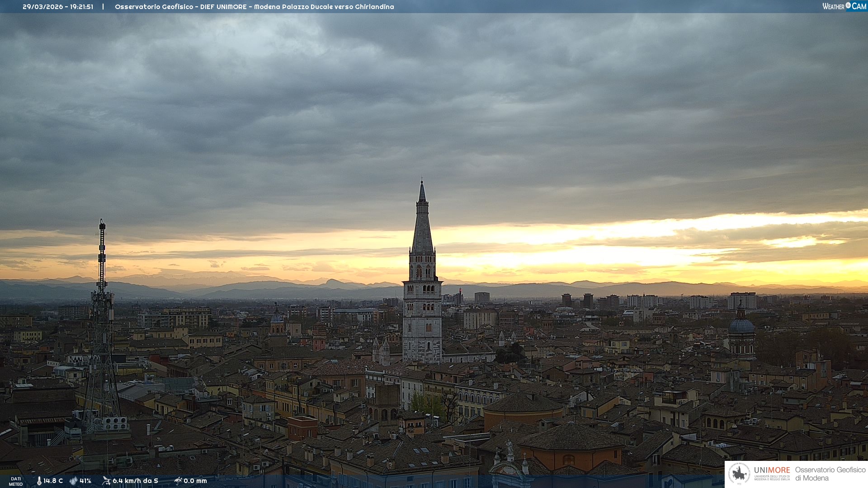
Task: Click the blue church dome in the image
Action: point(741,326)
